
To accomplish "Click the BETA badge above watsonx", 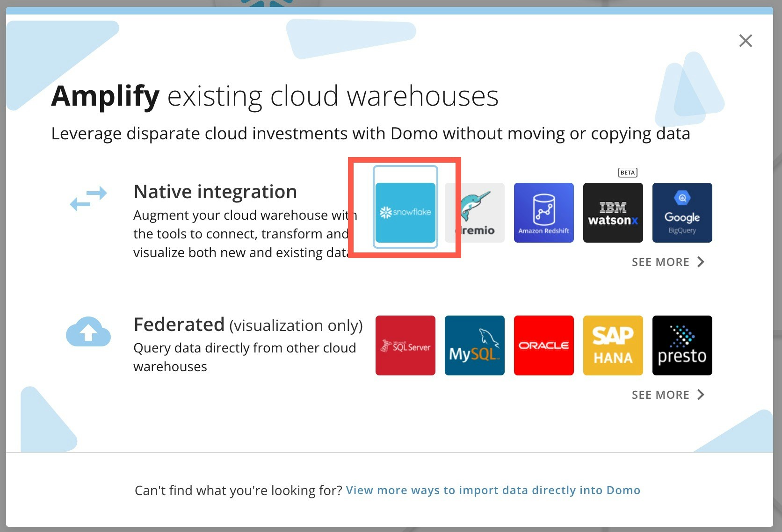I will click(x=628, y=173).
